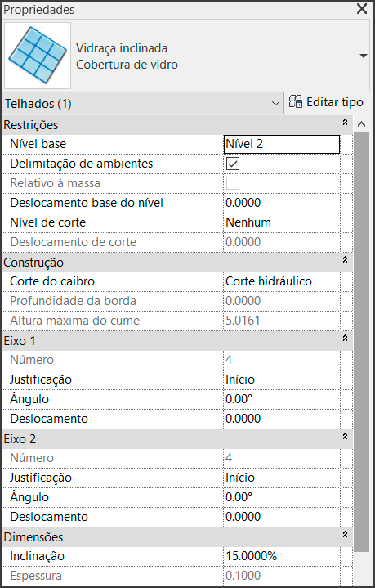Click the Nível base label
This screenshot has height=588, width=375.
pyautogui.click(x=38, y=144)
